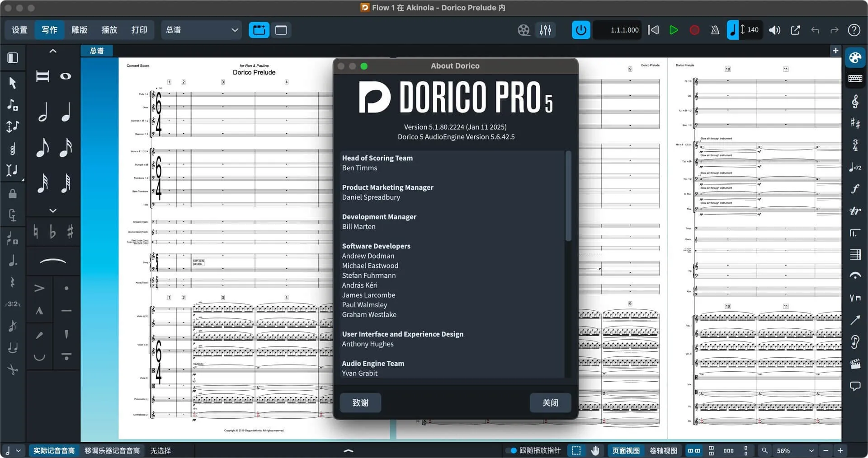Toggle the left panel visibility icon
This screenshot has height=458, width=868.
13,57
